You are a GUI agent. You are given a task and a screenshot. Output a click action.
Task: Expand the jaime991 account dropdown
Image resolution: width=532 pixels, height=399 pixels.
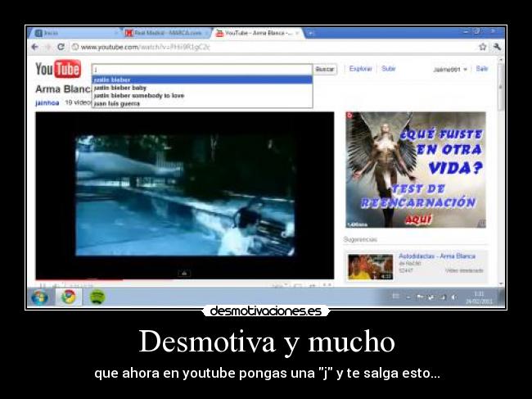point(450,70)
